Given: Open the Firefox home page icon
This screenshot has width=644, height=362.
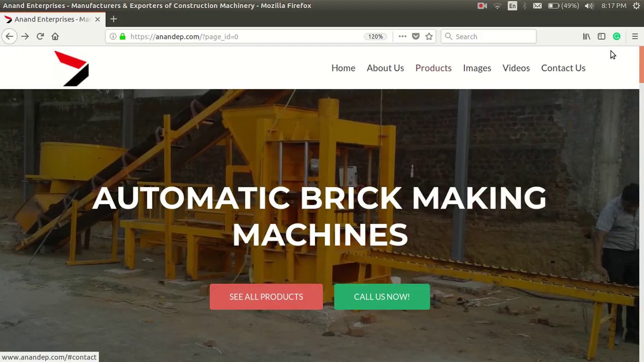Looking at the screenshot, I should tap(55, 36).
